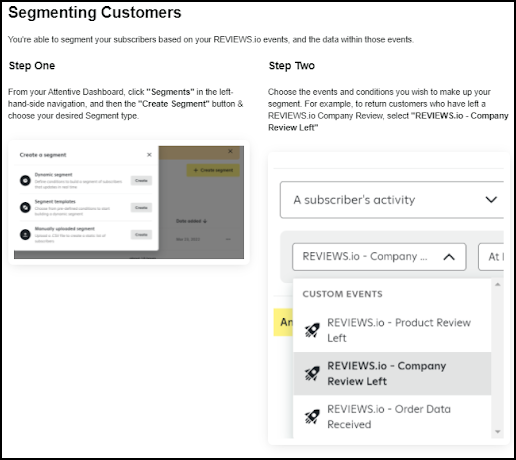Sort by the Date added column header
Viewport: 516px width, 460px height.
[x=191, y=221]
